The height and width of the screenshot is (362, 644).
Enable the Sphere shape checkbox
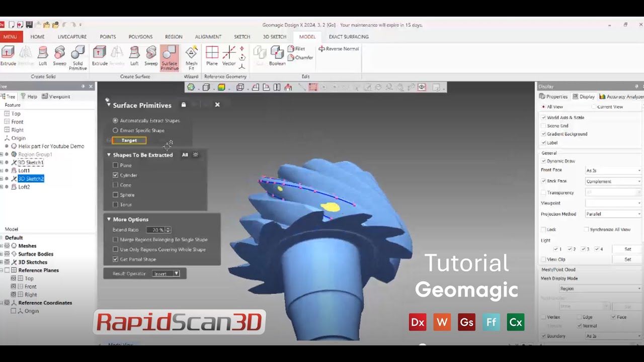click(116, 195)
